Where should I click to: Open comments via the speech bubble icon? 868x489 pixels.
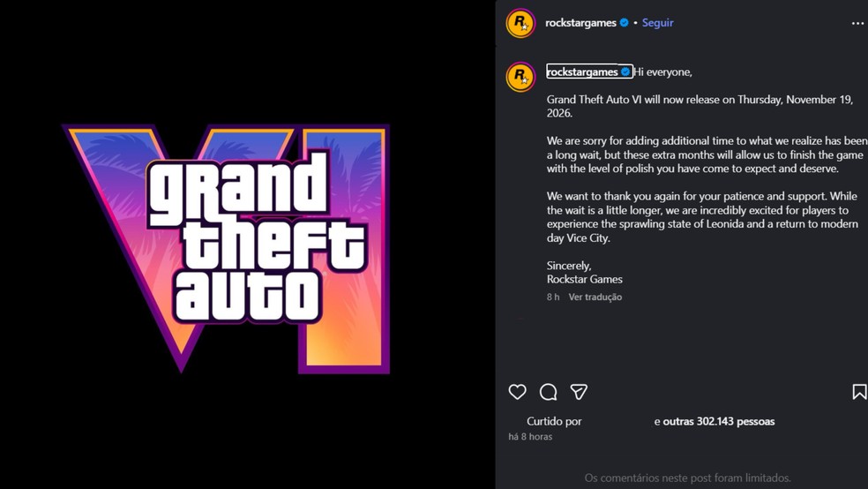(x=548, y=392)
